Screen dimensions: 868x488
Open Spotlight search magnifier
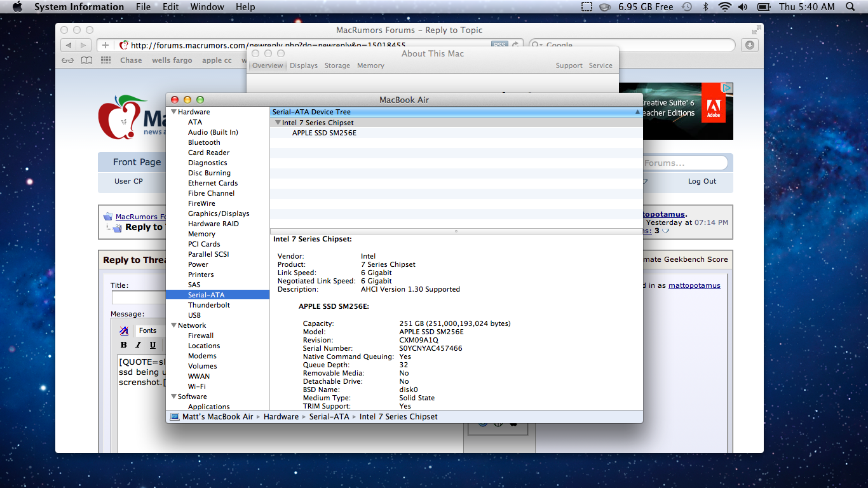coord(851,7)
